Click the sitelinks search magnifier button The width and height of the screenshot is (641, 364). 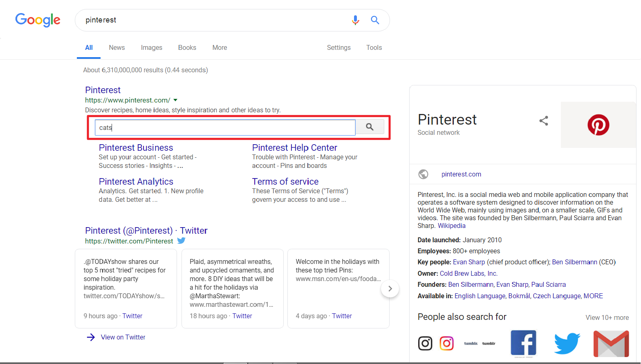(x=370, y=127)
